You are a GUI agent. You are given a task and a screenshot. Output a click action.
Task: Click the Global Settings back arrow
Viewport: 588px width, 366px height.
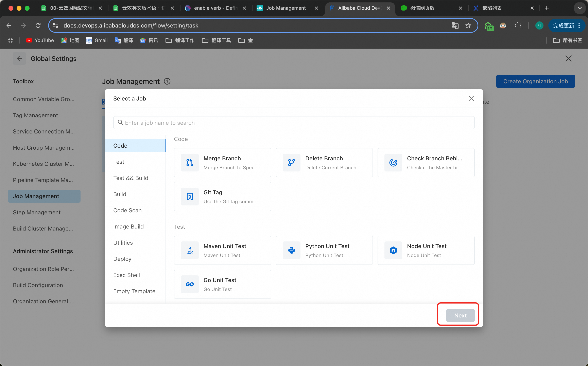19,59
